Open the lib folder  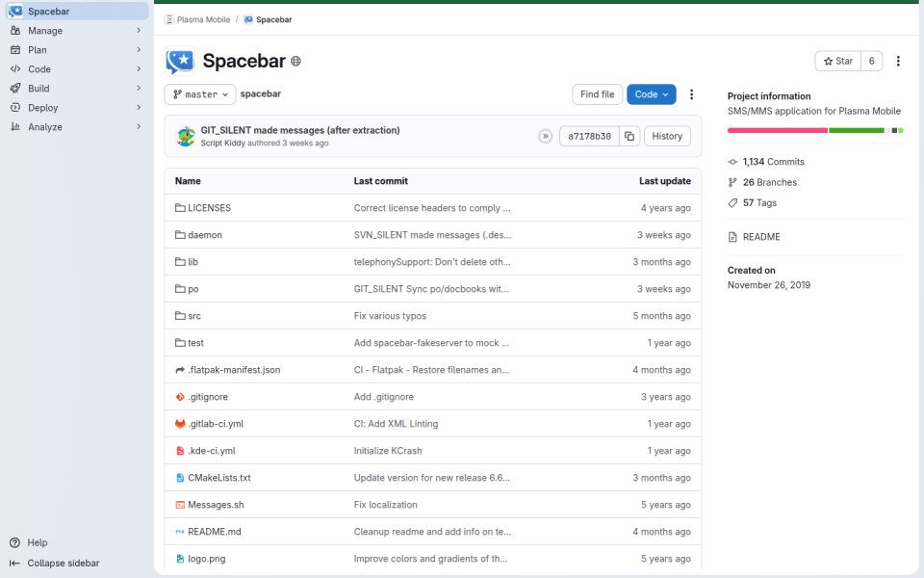click(192, 262)
